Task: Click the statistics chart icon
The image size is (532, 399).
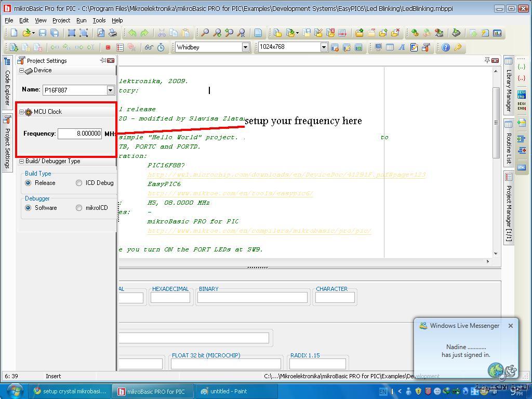Action: click(x=497, y=33)
